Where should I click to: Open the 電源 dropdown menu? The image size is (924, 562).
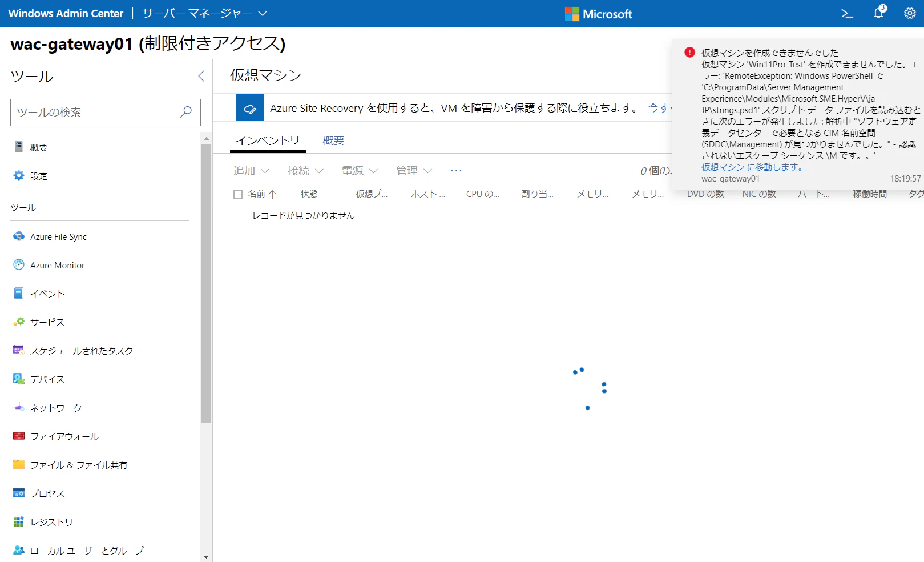pyautogui.click(x=360, y=171)
